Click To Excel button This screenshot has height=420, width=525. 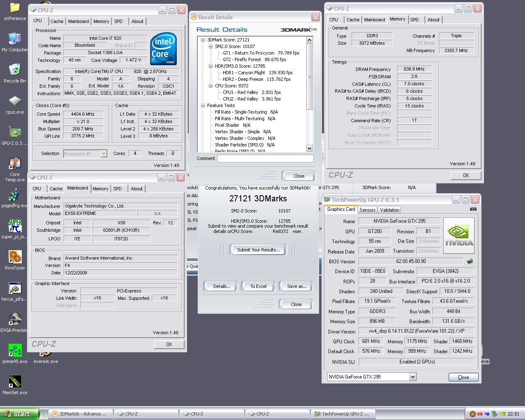click(258, 286)
